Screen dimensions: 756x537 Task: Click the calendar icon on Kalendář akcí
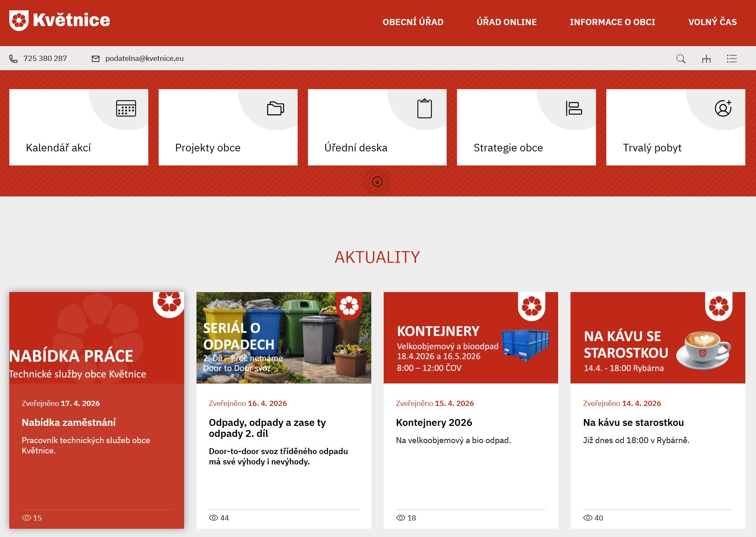click(126, 109)
